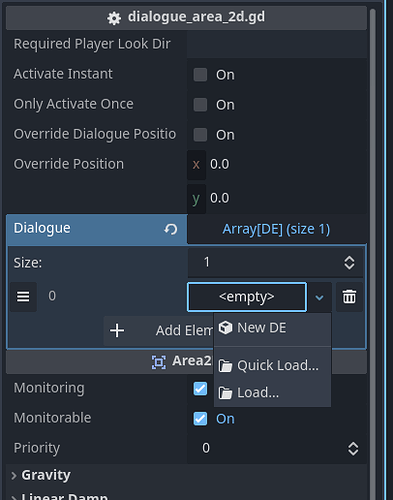Image resolution: width=393 pixels, height=500 pixels.
Task: Click the Add Element button
Action: [x=159, y=331]
